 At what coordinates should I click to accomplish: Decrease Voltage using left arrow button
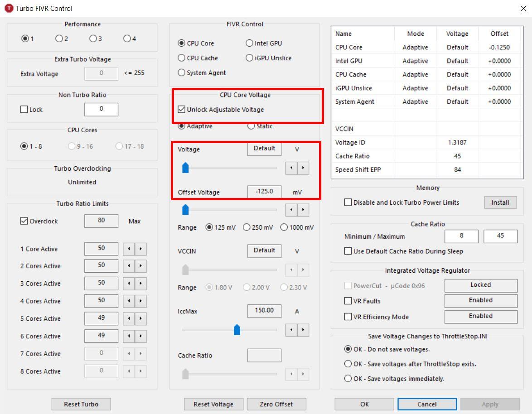(x=291, y=168)
